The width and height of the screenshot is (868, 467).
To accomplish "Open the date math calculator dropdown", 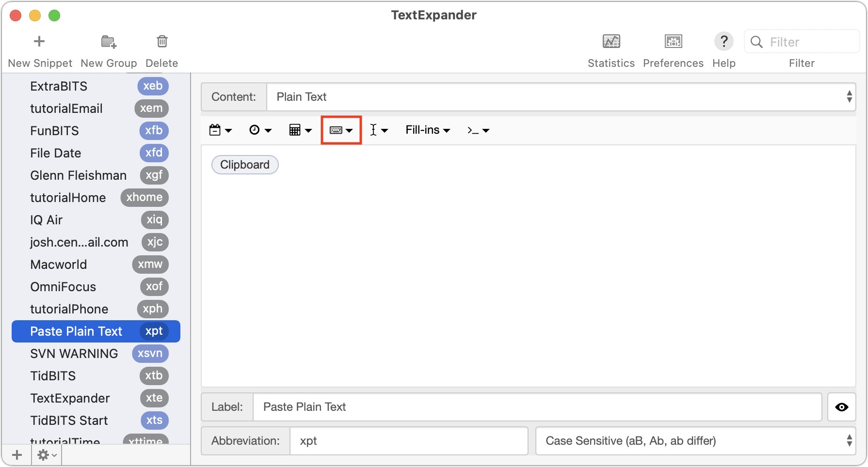I will pos(300,130).
